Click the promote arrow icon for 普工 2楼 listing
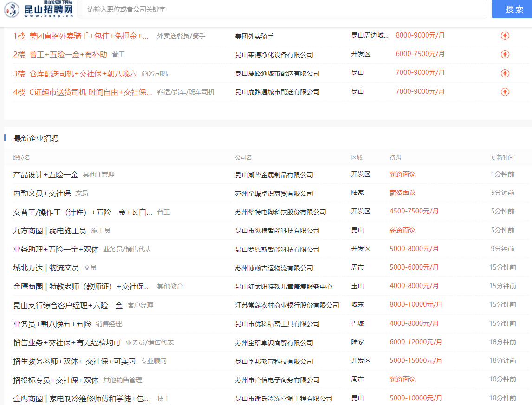 [505, 54]
